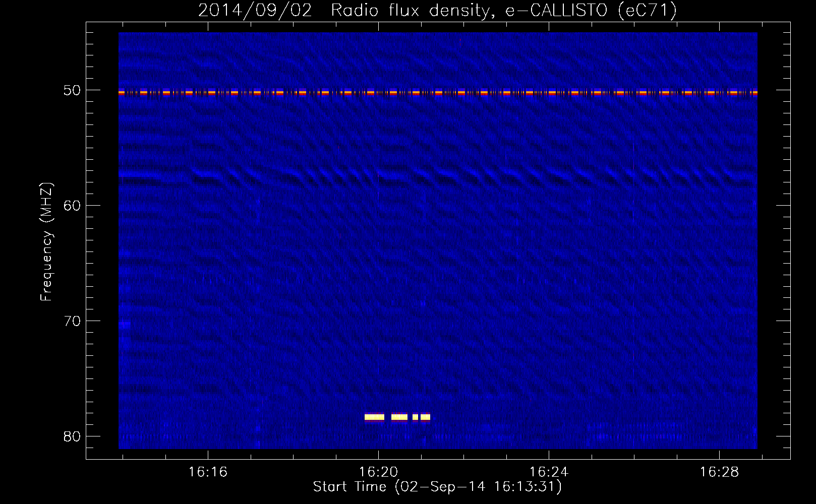Click the frequency tick label '80'
Screen dimensions: 816x504
pos(72,436)
